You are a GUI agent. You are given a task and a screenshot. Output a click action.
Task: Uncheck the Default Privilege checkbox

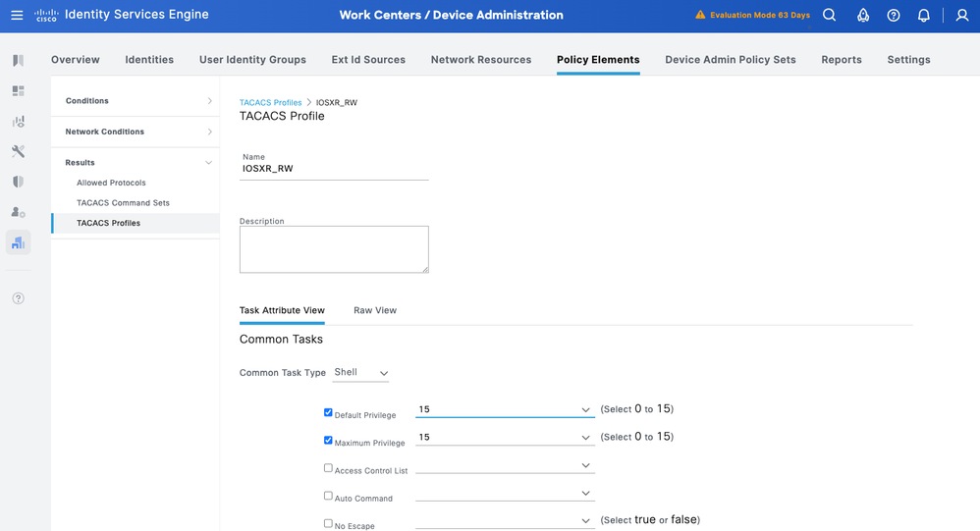[x=329, y=413]
